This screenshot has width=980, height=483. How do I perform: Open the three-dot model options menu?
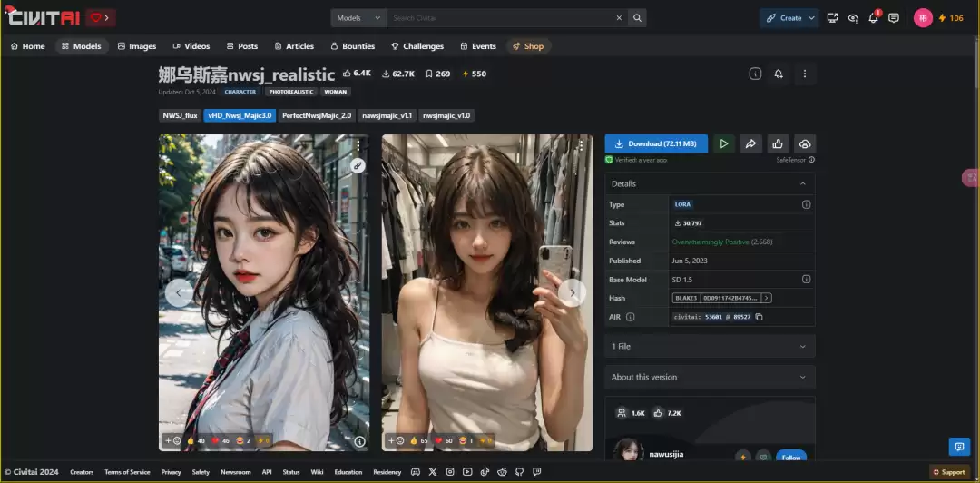pyautogui.click(x=804, y=74)
